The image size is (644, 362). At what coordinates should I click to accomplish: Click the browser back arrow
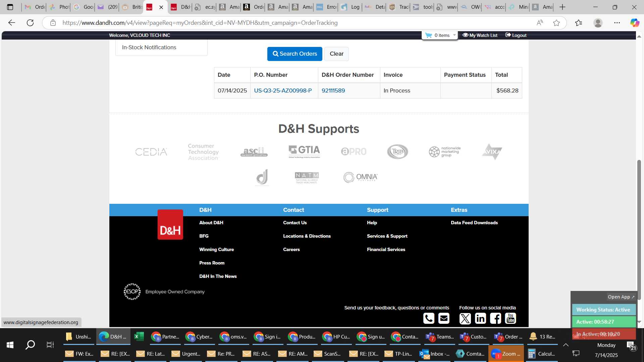pos(12,23)
